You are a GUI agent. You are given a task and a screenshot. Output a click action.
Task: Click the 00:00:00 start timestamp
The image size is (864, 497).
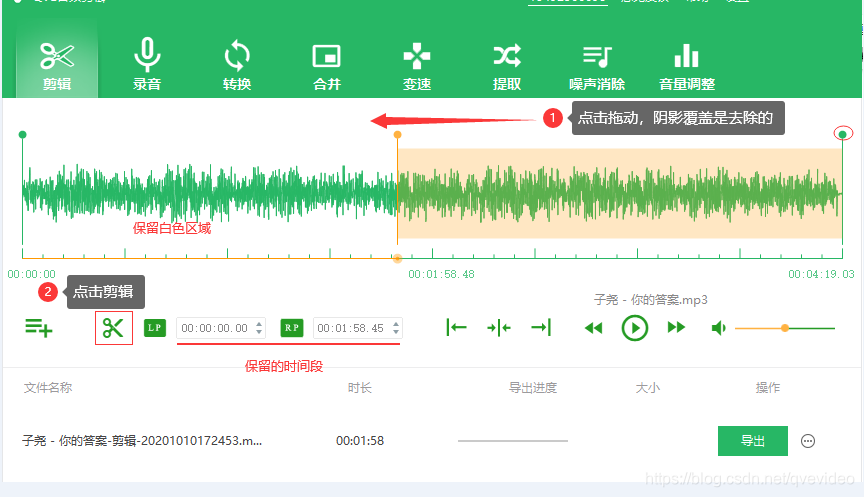[31, 274]
